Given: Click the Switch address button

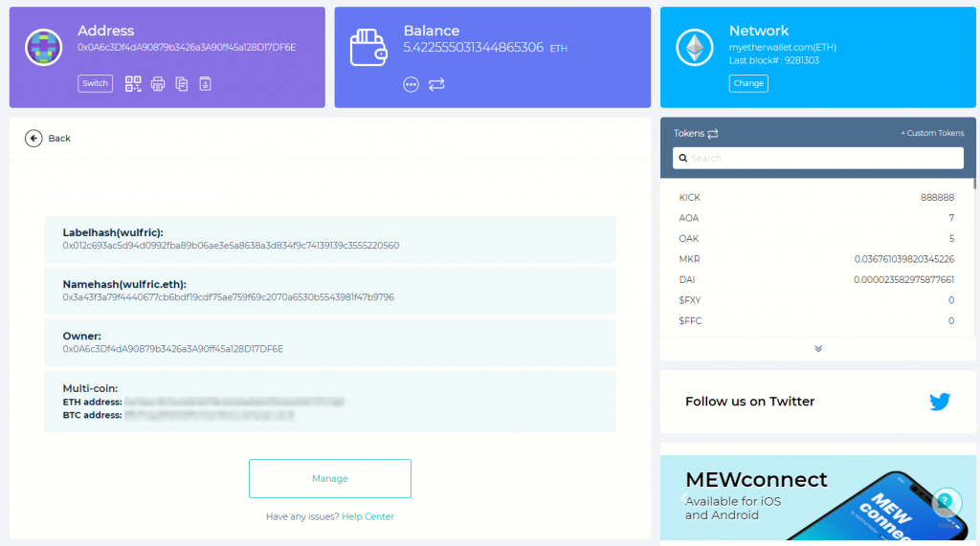Looking at the screenshot, I should tap(95, 83).
